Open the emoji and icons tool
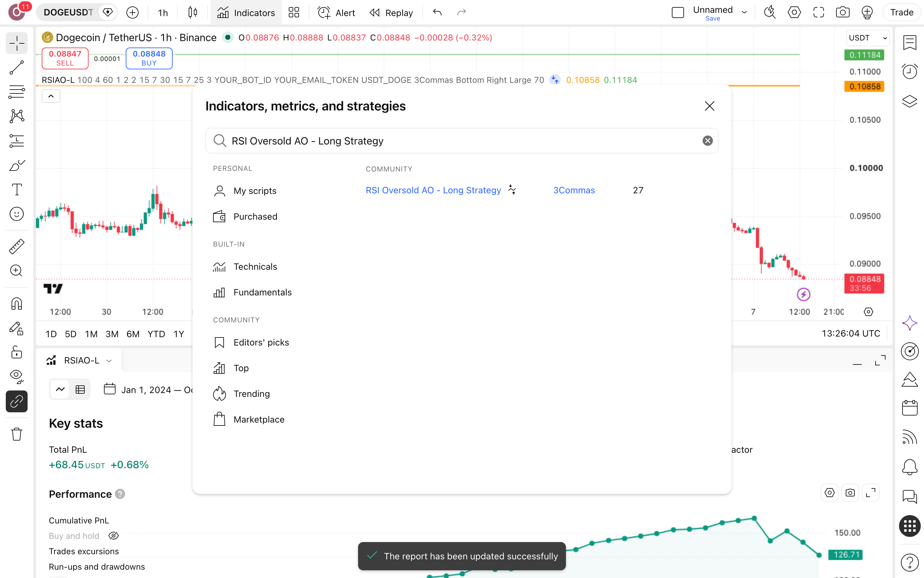 pyautogui.click(x=16, y=214)
